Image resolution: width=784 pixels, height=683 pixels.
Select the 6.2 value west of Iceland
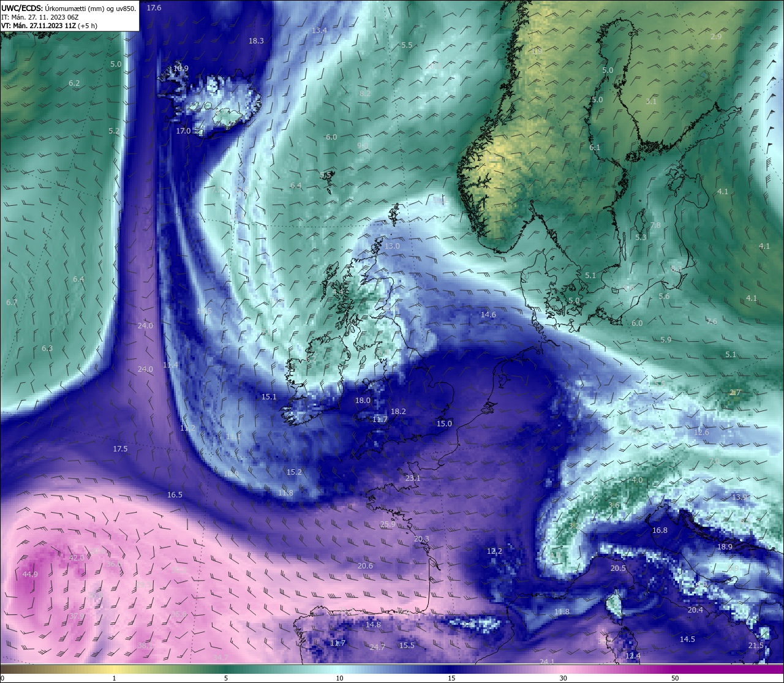click(74, 83)
